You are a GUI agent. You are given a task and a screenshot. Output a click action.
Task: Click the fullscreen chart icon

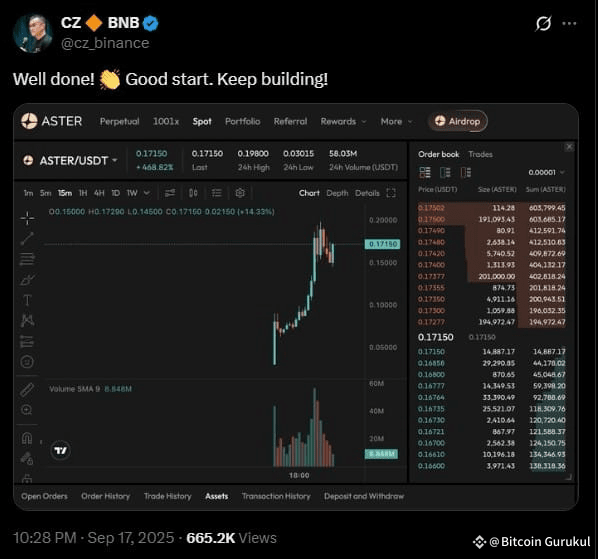point(391,193)
